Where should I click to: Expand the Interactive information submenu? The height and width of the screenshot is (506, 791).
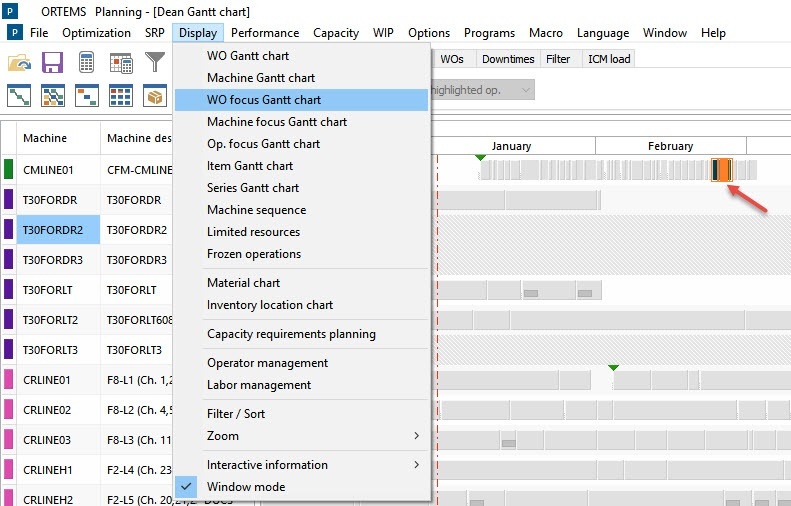point(303,465)
